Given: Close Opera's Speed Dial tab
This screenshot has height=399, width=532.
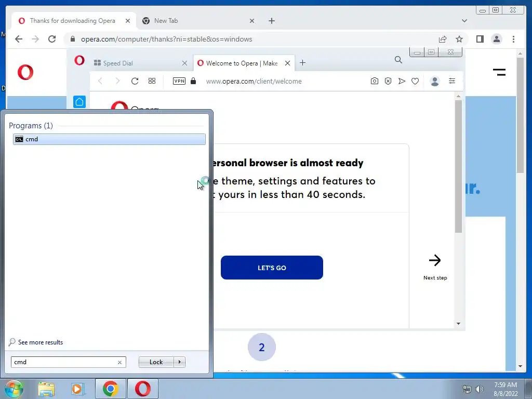Looking at the screenshot, I should 184,63.
